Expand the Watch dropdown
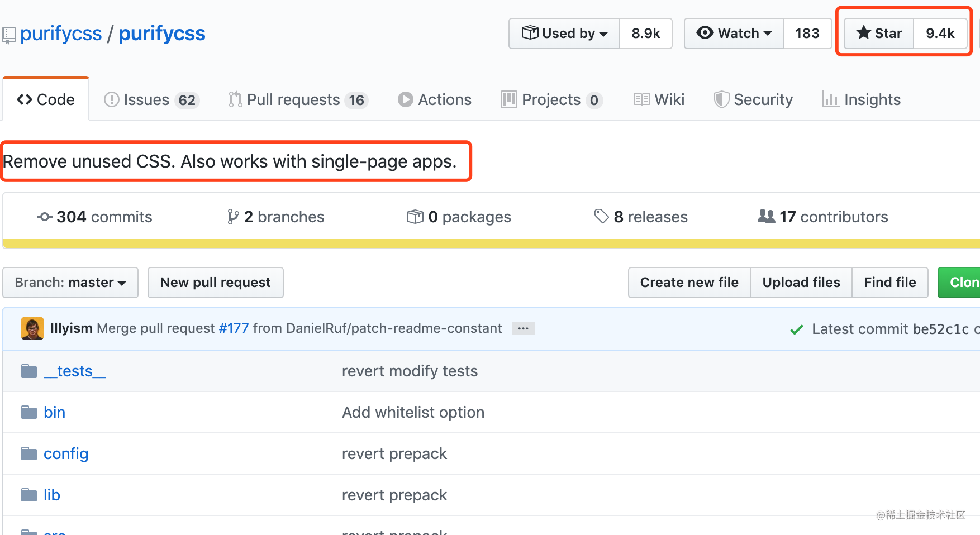This screenshot has height=535, width=980. click(734, 34)
